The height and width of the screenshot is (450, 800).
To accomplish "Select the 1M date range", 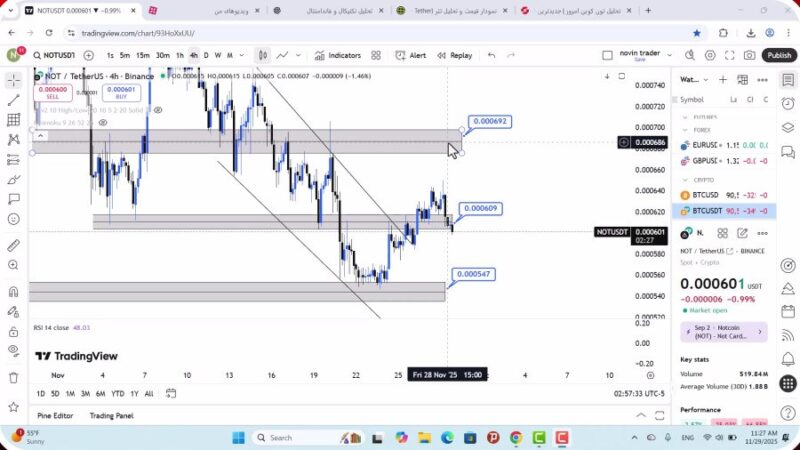I will [71, 393].
